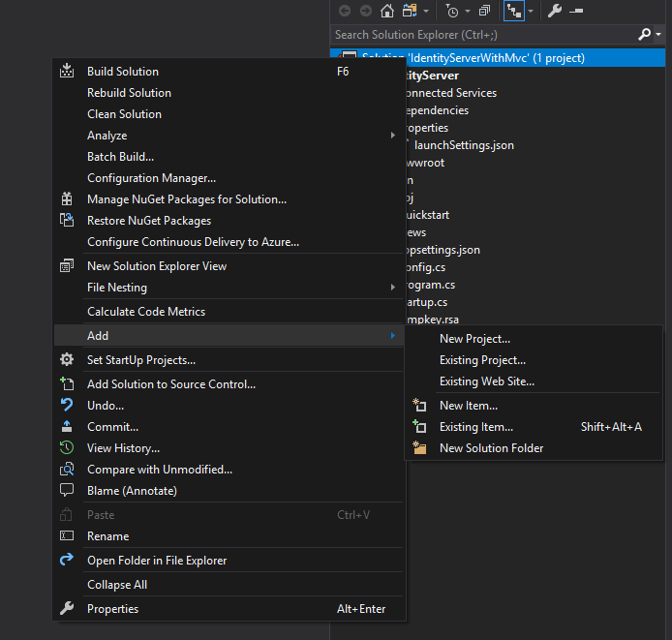Open the dropdown arrow next to nesting button
This screenshot has width=672, height=640.
(x=531, y=12)
